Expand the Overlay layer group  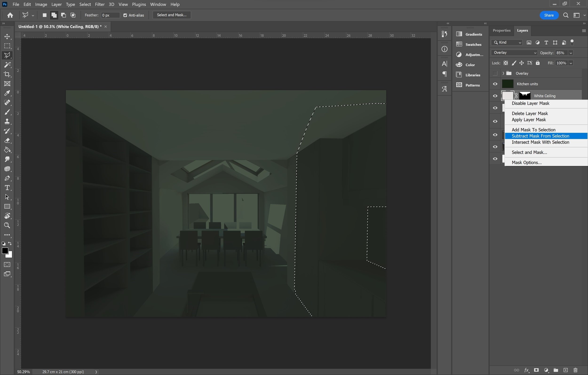coord(503,73)
